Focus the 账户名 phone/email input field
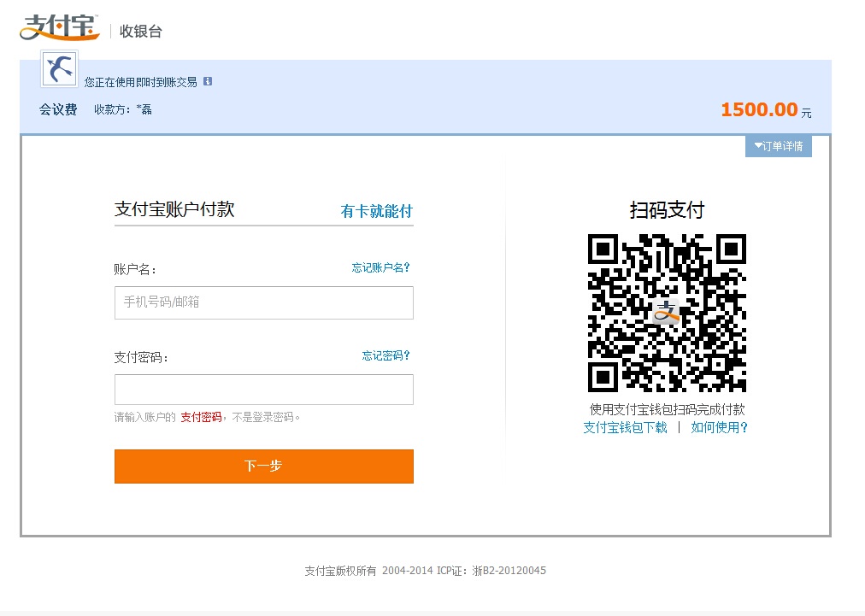 click(264, 302)
